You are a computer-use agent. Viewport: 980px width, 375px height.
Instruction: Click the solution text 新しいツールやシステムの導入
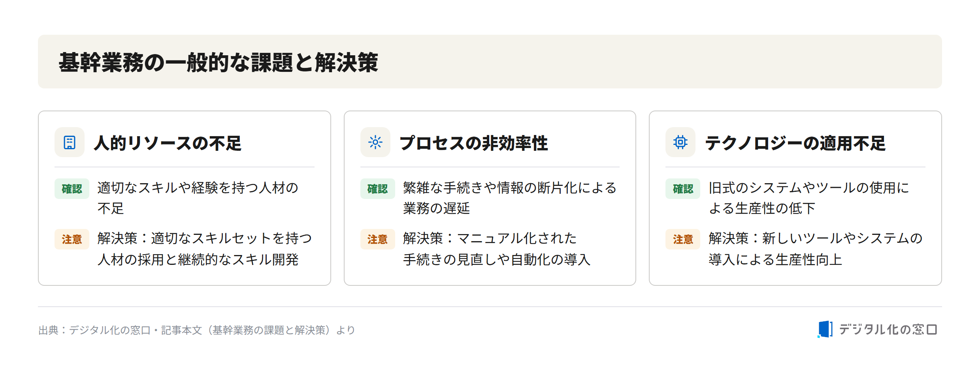tap(815, 249)
